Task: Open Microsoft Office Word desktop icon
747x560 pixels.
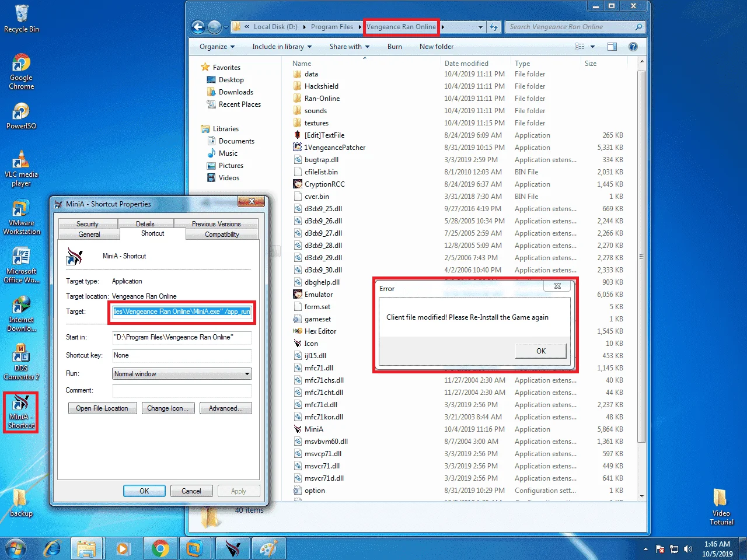Action: [x=22, y=265]
